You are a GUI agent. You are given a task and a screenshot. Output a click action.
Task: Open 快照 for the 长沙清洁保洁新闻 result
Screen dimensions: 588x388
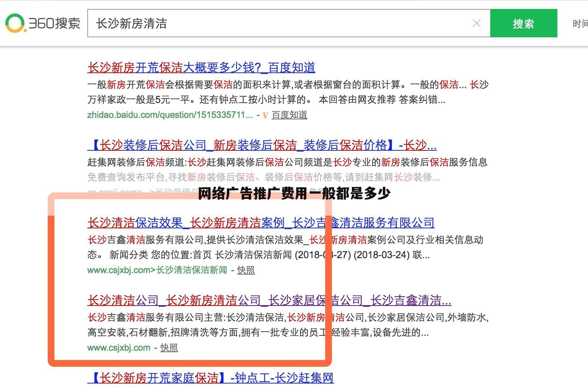pyautogui.click(x=246, y=270)
